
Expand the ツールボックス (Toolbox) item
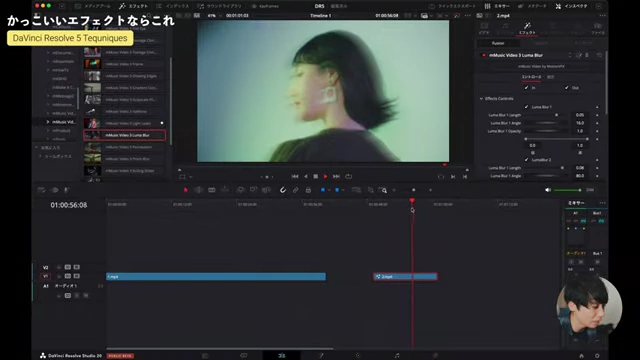40,156
